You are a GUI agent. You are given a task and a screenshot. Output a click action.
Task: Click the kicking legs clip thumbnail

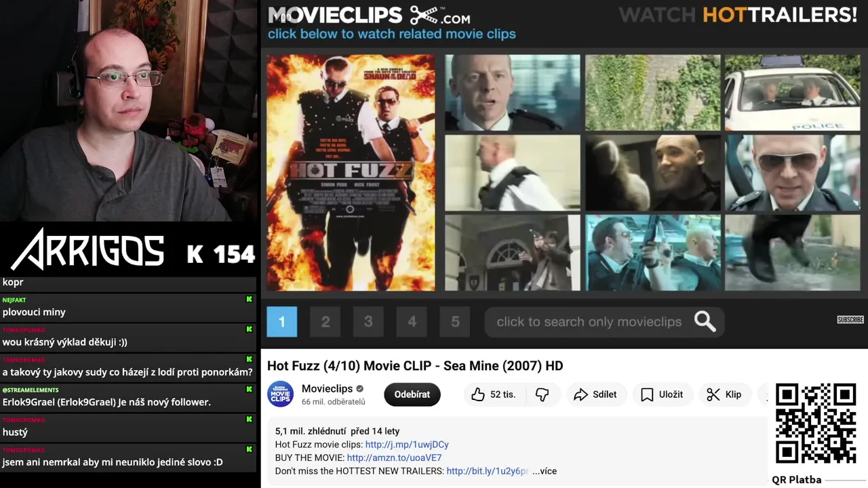(793, 253)
